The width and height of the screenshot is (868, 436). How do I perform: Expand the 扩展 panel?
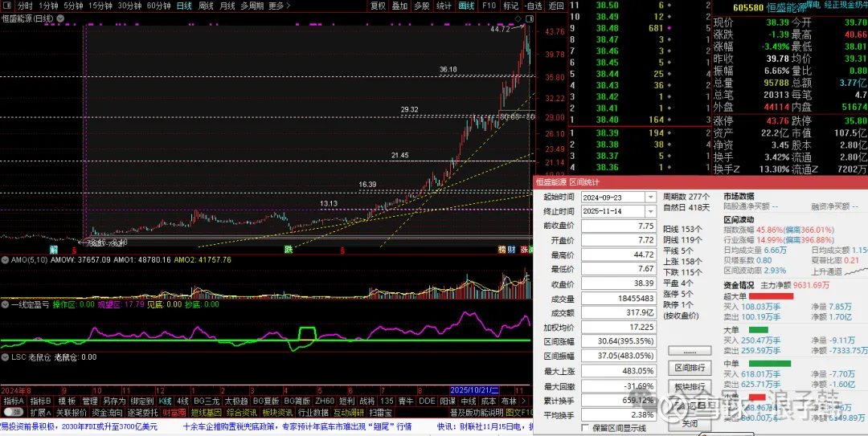pyautogui.click(x=40, y=412)
